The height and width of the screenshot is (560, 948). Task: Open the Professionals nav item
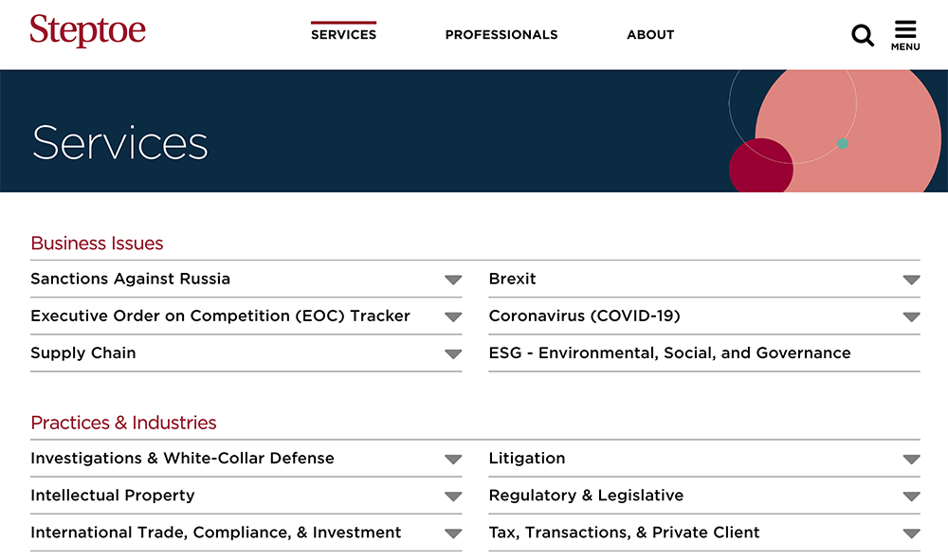pyautogui.click(x=501, y=35)
